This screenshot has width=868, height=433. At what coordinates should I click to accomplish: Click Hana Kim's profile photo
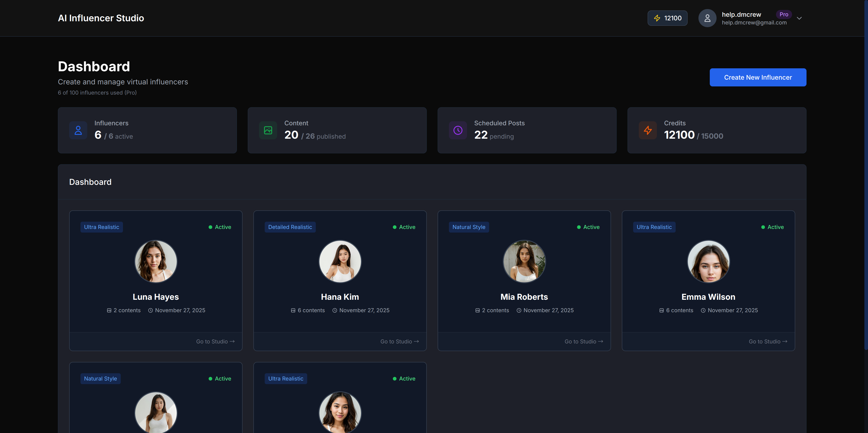340,261
